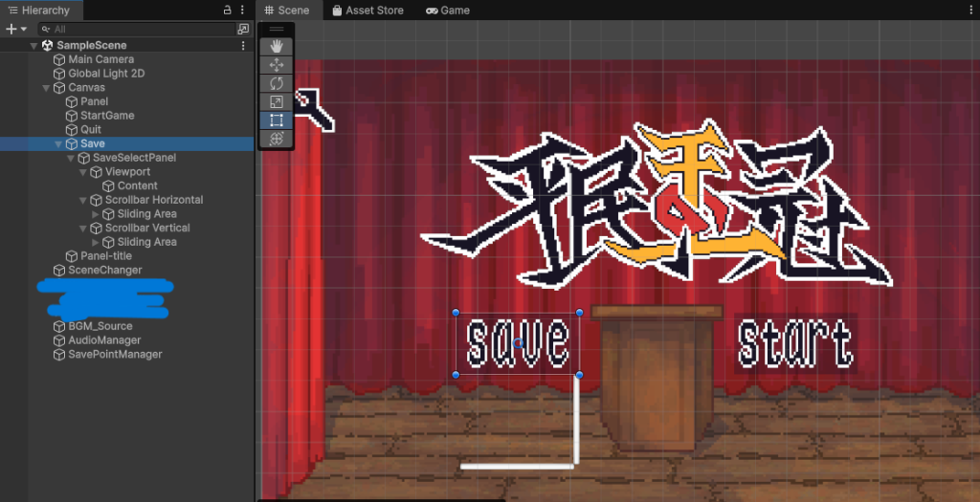Viewport: 980px width, 502px height.
Task: Click bottom-right handle of save rect
Action: [x=579, y=375]
